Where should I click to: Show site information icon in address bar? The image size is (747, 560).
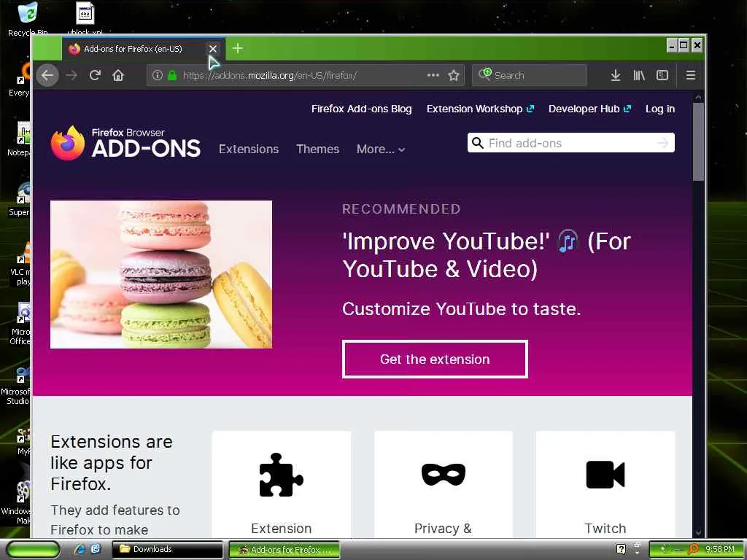(x=158, y=75)
